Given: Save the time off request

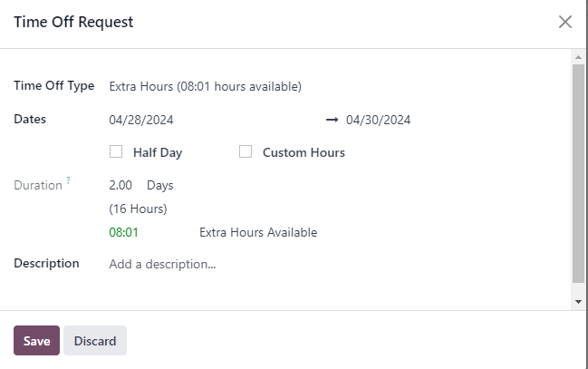Looking at the screenshot, I should point(36,341).
